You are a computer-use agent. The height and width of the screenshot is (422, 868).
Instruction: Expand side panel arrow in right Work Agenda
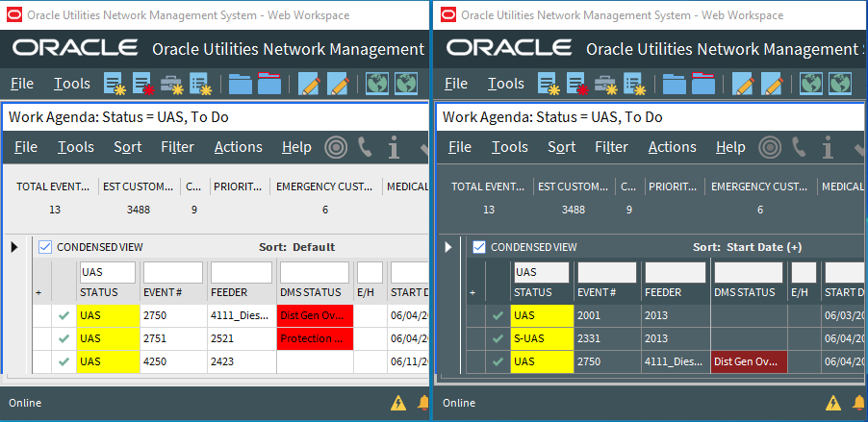(x=449, y=247)
